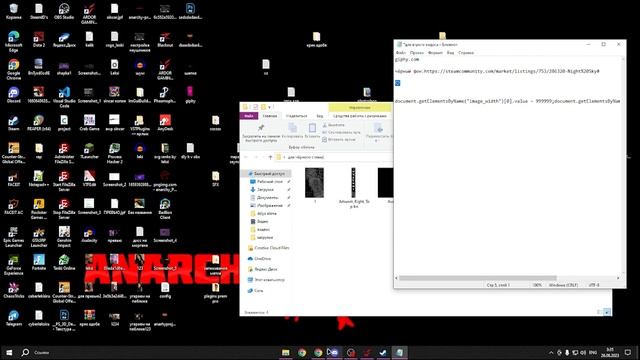The image size is (640, 360).
Task: Click Pin to Quick access button in Explorer ribbon
Action: pyautogui.click(x=261, y=133)
